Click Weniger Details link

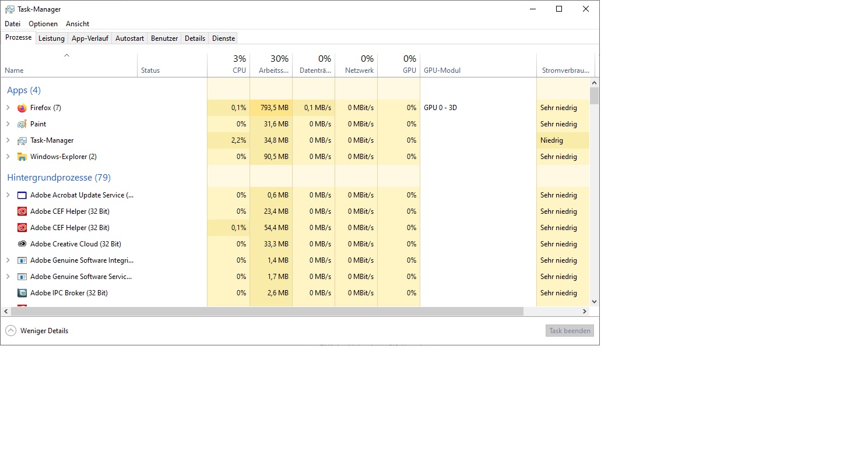44,331
